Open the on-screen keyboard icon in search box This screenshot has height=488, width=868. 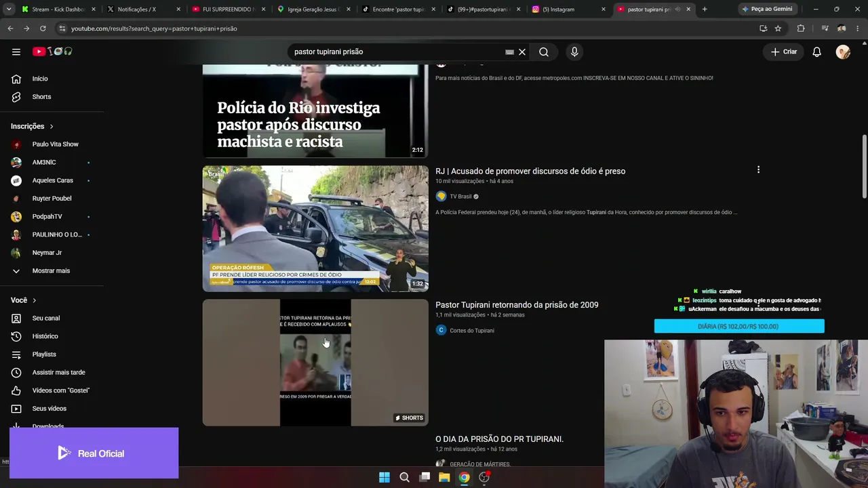(x=509, y=52)
